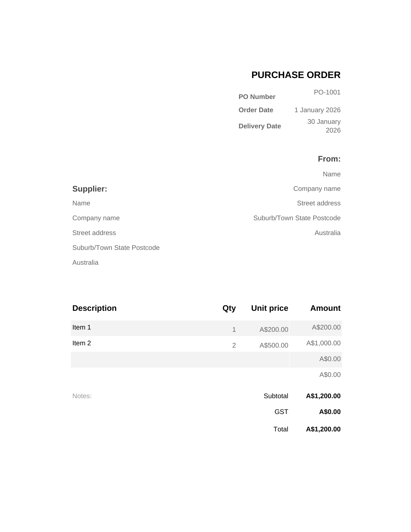Click the From Suburb/Town State Postcode line

[297, 218]
